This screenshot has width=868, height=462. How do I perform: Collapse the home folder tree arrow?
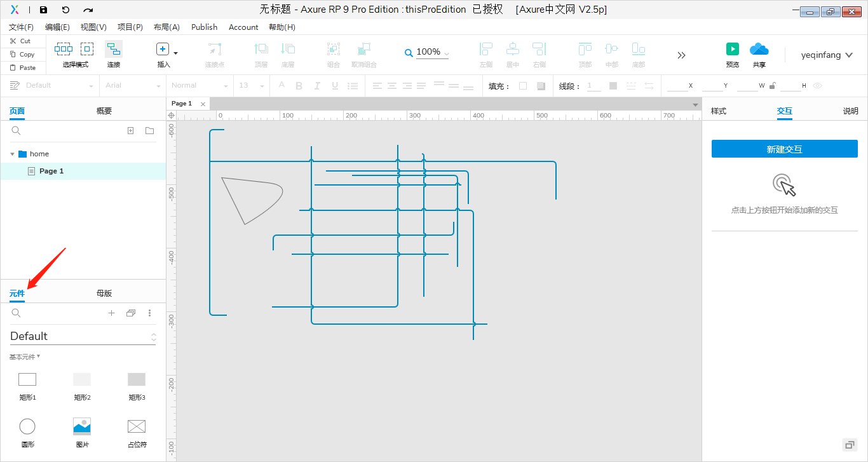(12, 154)
